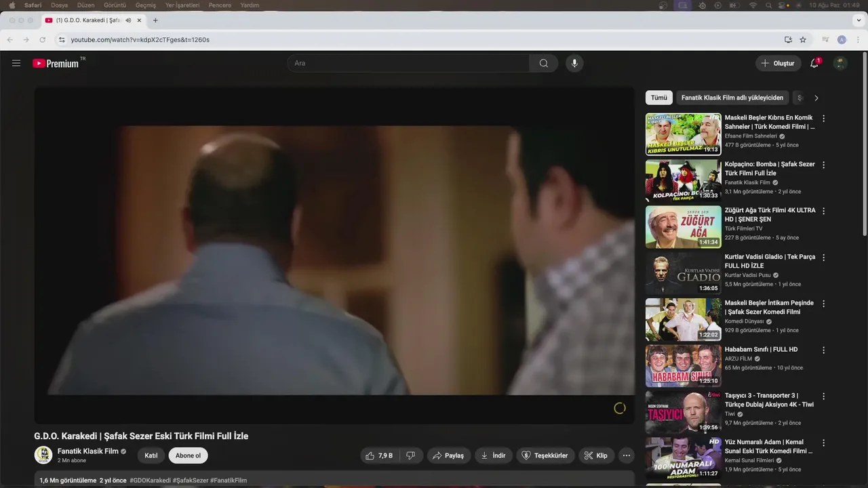
Task: Open Maskeli Beşler Kıbrıs thumbnail
Action: 683,134
